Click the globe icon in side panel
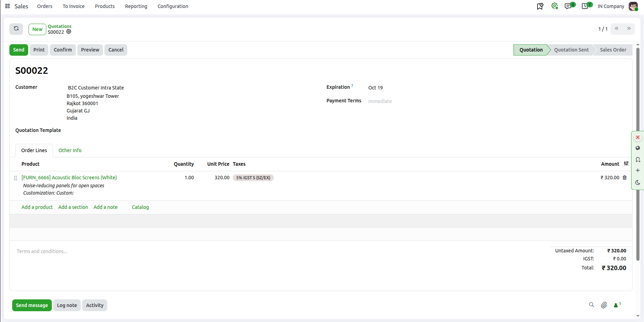Image resolution: width=644 pixels, height=322 pixels. pyautogui.click(x=638, y=148)
